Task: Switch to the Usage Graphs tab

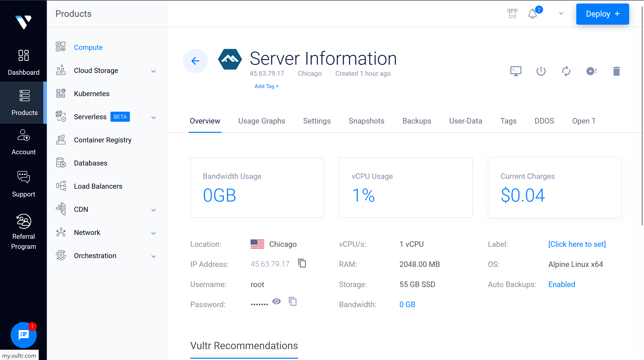Action: tap(261, 121)
